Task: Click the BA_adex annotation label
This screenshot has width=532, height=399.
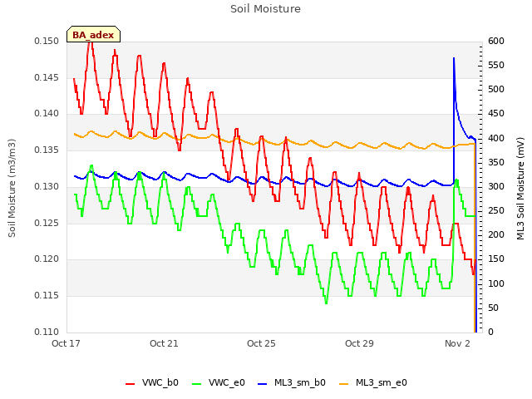Action: pos(93,34)
